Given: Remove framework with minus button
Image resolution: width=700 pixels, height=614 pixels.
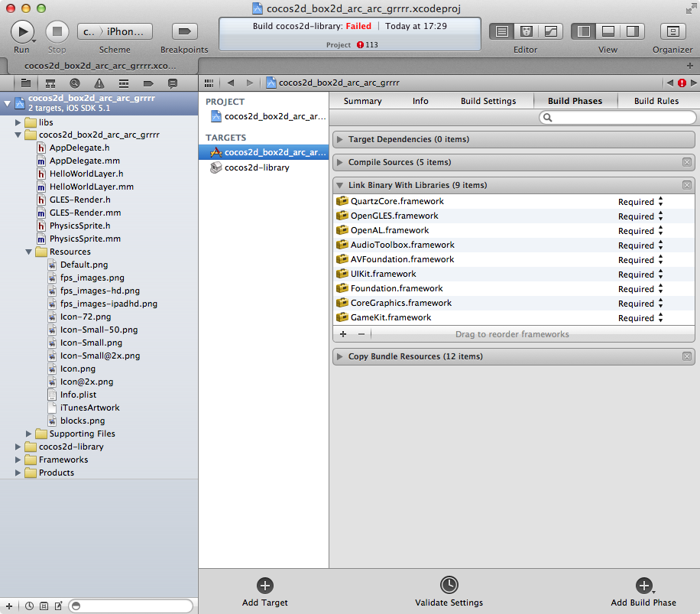Looking at the screenshot, I should 361,334.
